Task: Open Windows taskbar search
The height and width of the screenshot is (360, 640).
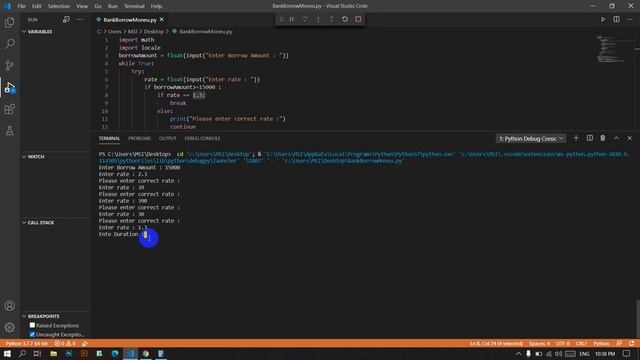Action: 22,354
